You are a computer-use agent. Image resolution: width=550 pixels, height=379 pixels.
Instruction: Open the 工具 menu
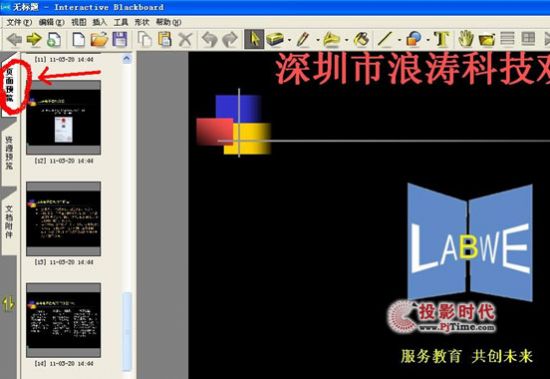(121, 22)
